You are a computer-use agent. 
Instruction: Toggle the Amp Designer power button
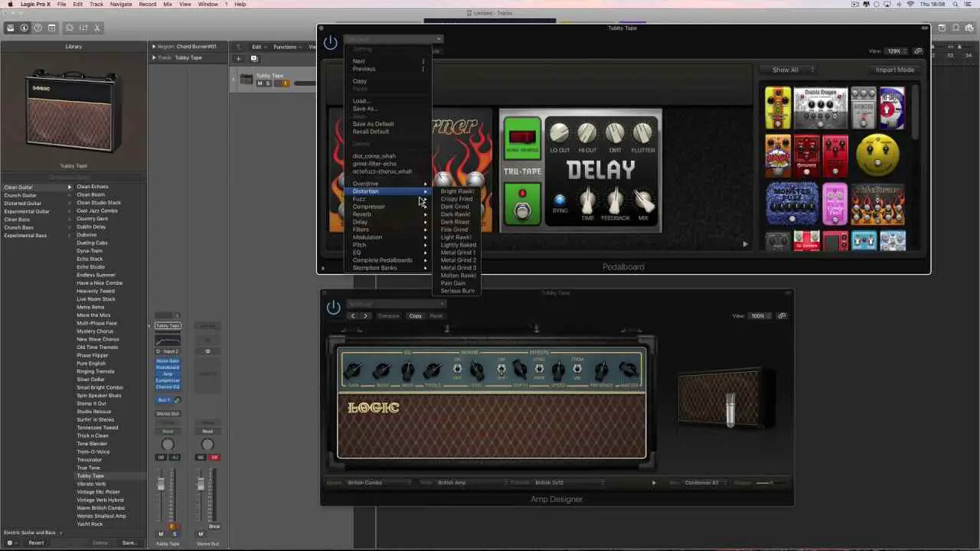[334, 306]
